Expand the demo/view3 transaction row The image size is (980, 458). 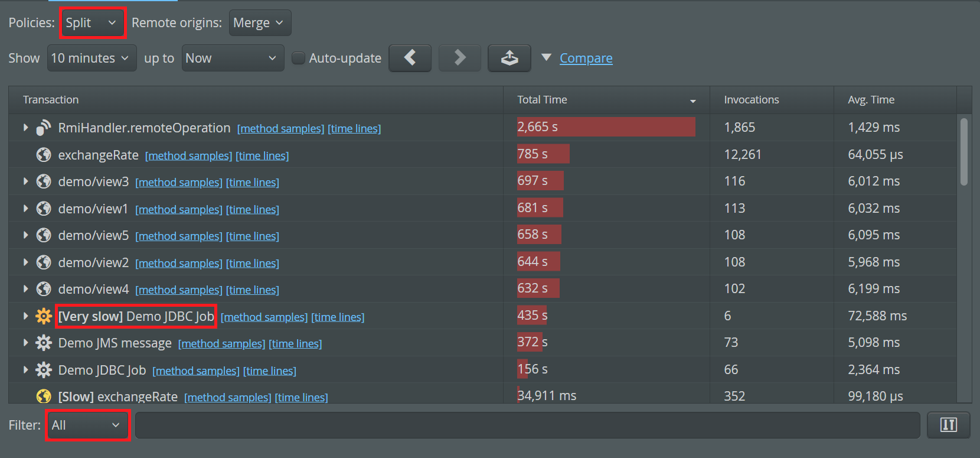(x=25, y=181)
